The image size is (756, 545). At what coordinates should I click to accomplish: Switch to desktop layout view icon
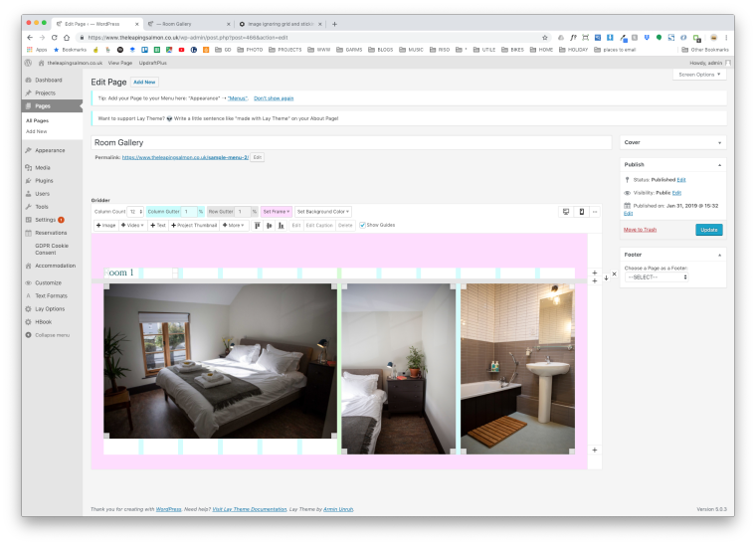click(x=566, y=212)
